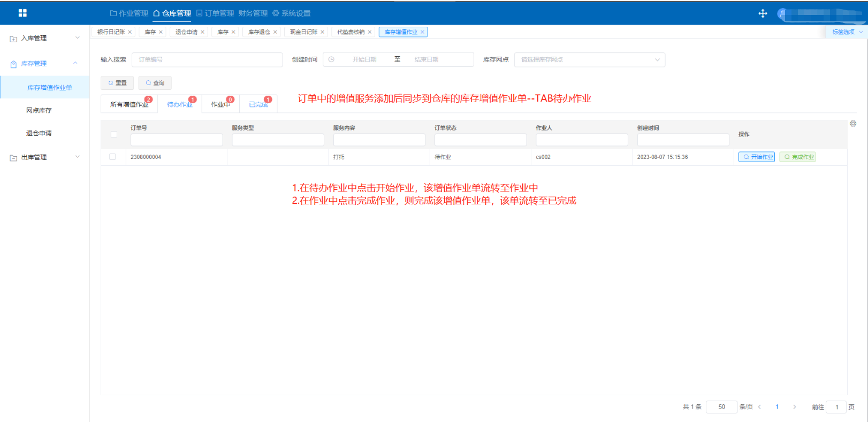Viewport: 868px width, 422px height.
Task: Click the 订单编号 search input field
Action: (207, 59)
